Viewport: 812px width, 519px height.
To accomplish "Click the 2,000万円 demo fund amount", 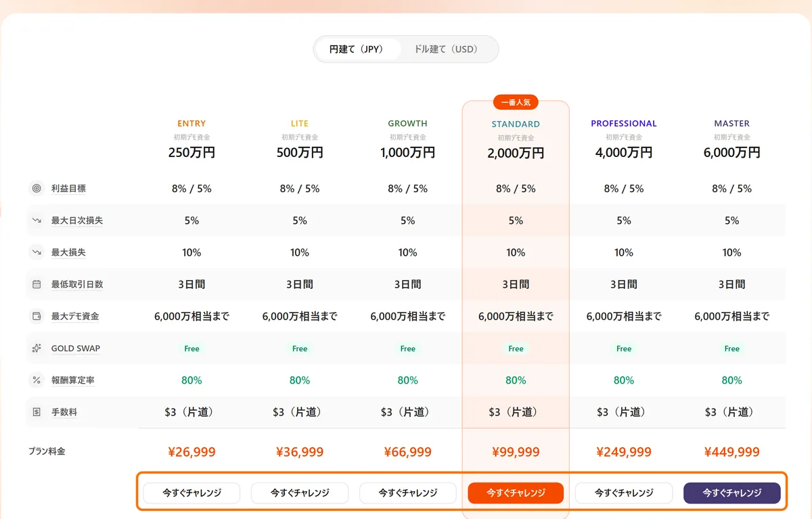I will [516, 153].
